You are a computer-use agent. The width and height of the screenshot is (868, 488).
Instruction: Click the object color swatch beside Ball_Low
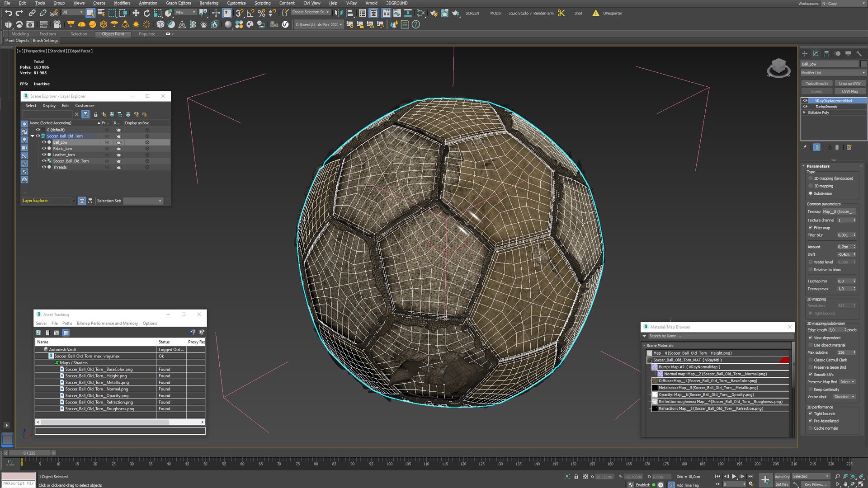click(x=863, y=64)
